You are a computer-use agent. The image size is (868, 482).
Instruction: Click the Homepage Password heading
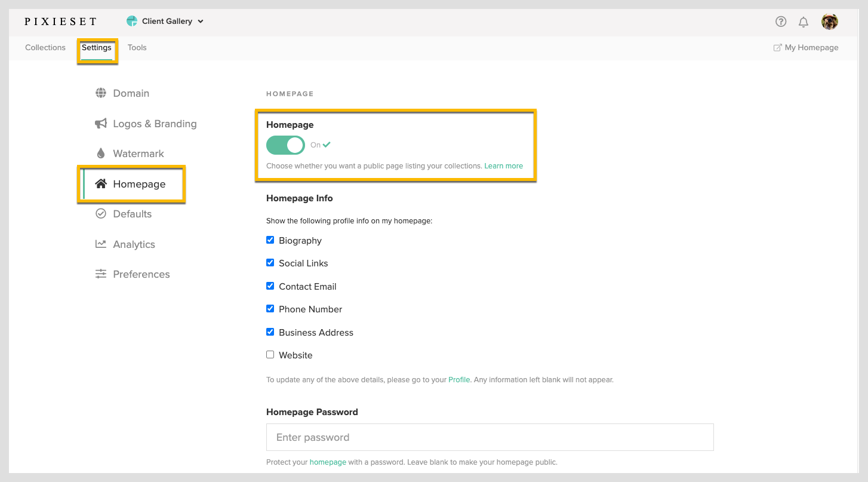tap(312, 412)
